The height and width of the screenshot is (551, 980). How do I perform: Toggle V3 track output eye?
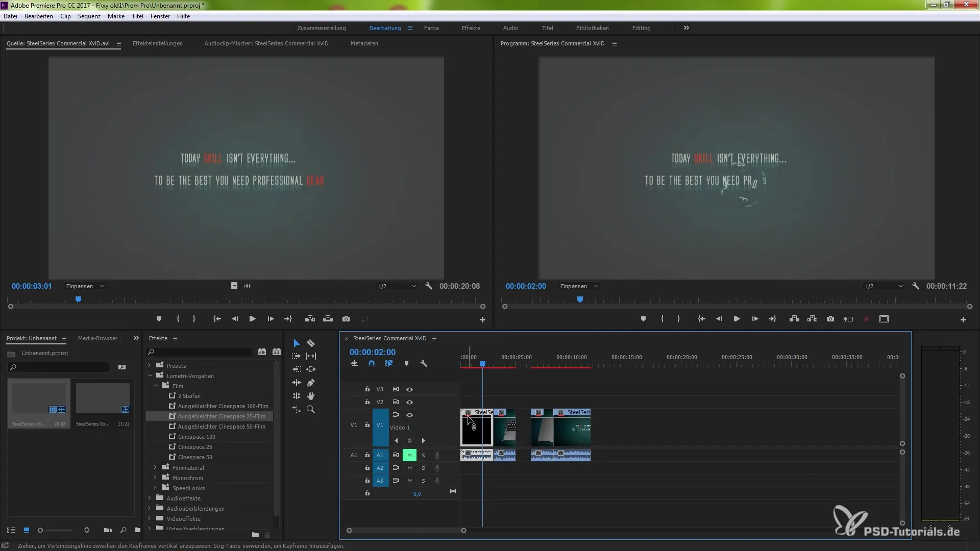tap(409, 389)
